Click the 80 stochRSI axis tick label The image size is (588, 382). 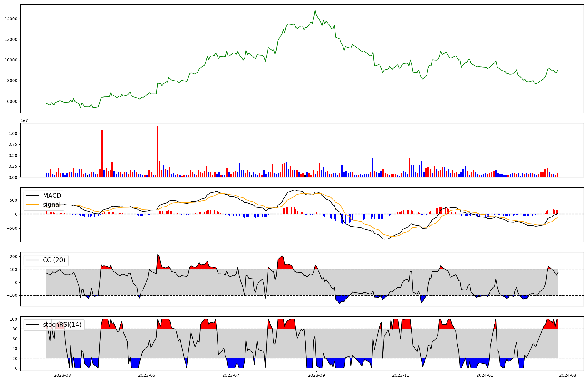[x=15, y=329]
